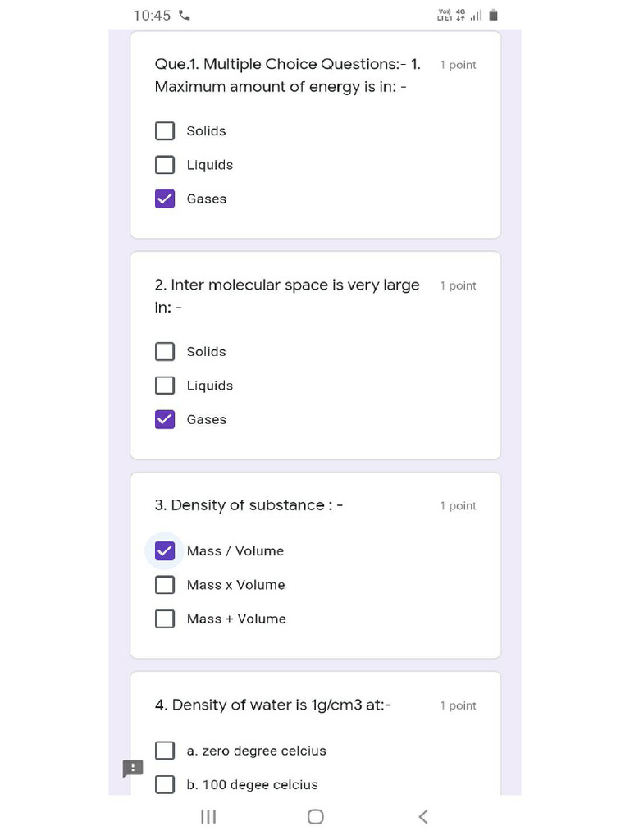
Task: Tap the phone call status icon
Action: (185, 15)
